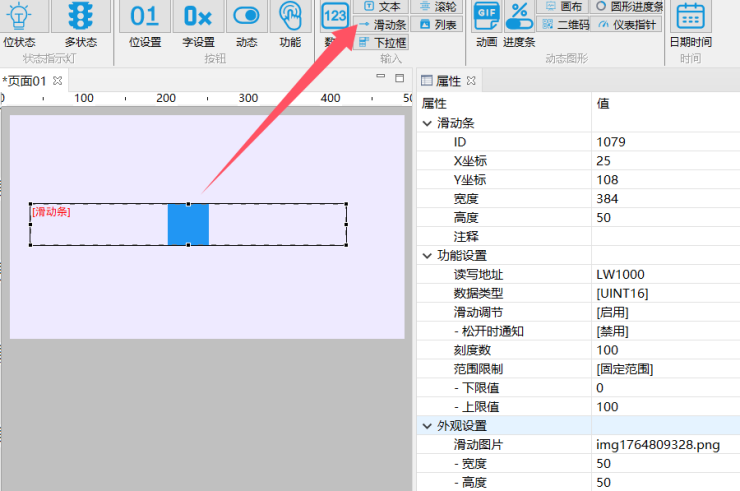The height and width of the screenshot is (491, 740).
Task: Change 滑动图片 img1764809328.png
Action: click(x=665, y=445)
